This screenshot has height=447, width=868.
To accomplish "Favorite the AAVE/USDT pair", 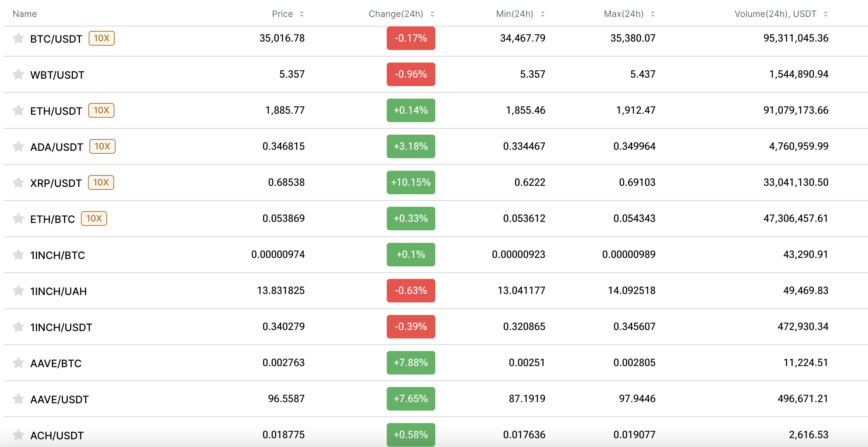I will point(18,399).
